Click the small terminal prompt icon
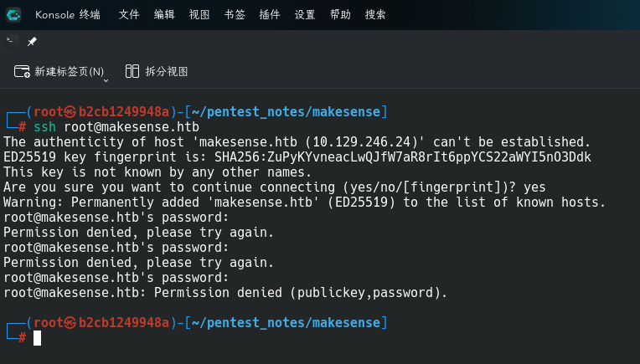This screenshot has height=364, width=640. [x=11, y=41]
